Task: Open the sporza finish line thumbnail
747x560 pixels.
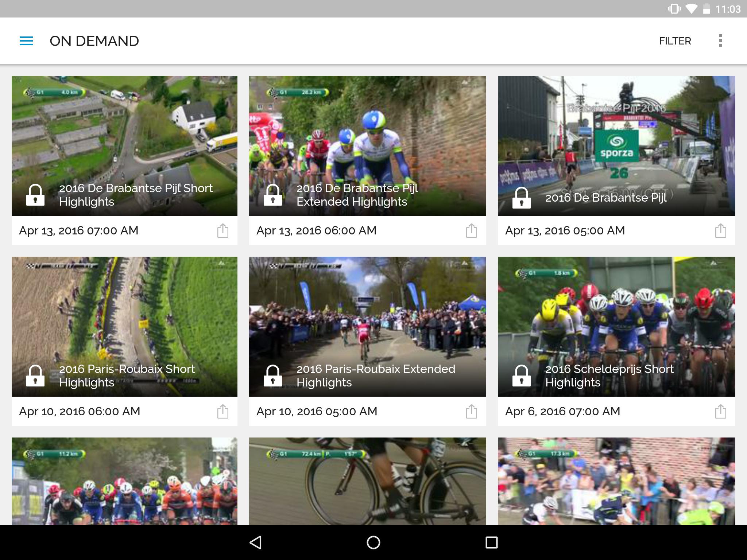Action: pyautogui.click(x=616, y=146)
